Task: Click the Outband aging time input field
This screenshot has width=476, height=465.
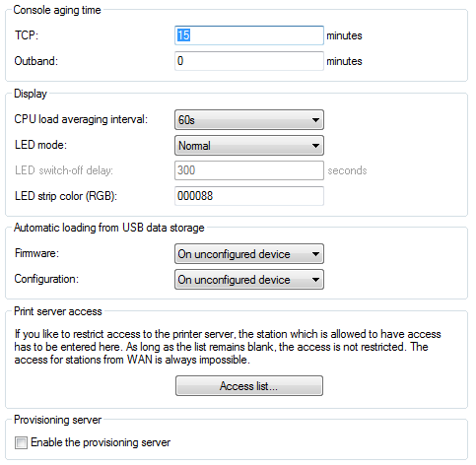Action: point(249,61)
